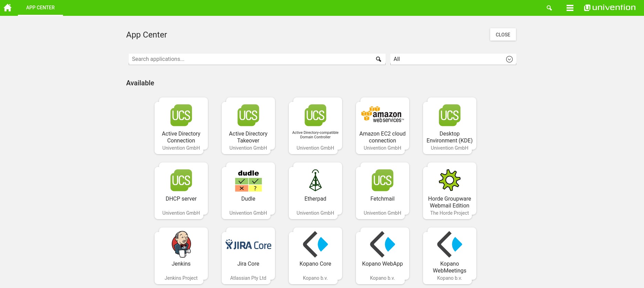Open the All category dropdown
644x288 pixels.
click(x=453, y=59)
